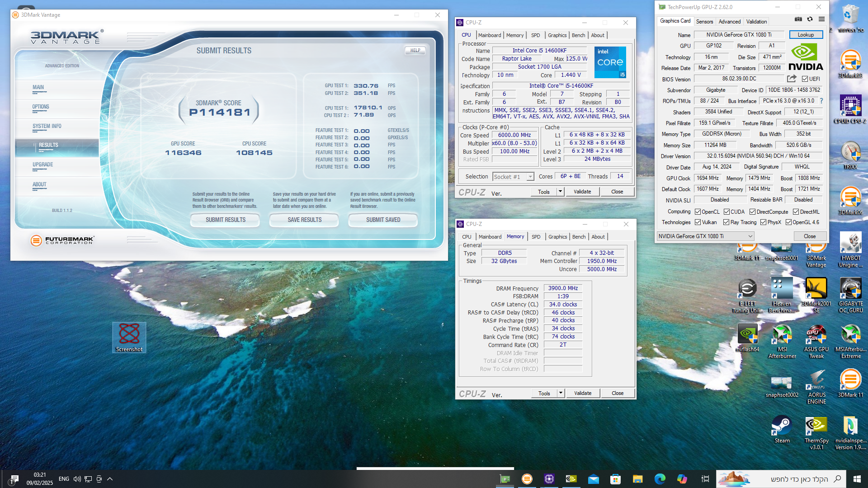868x488 pixels.
Task: Click the SUBMIT SAVED button
Action: pos(383,220)
